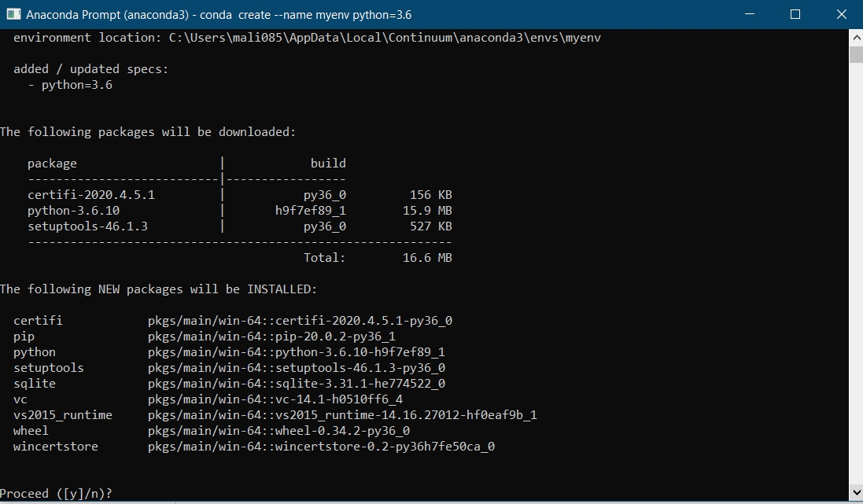Click the vertical scrollbar thumb

pyautogui.click(x=855, y=54)
